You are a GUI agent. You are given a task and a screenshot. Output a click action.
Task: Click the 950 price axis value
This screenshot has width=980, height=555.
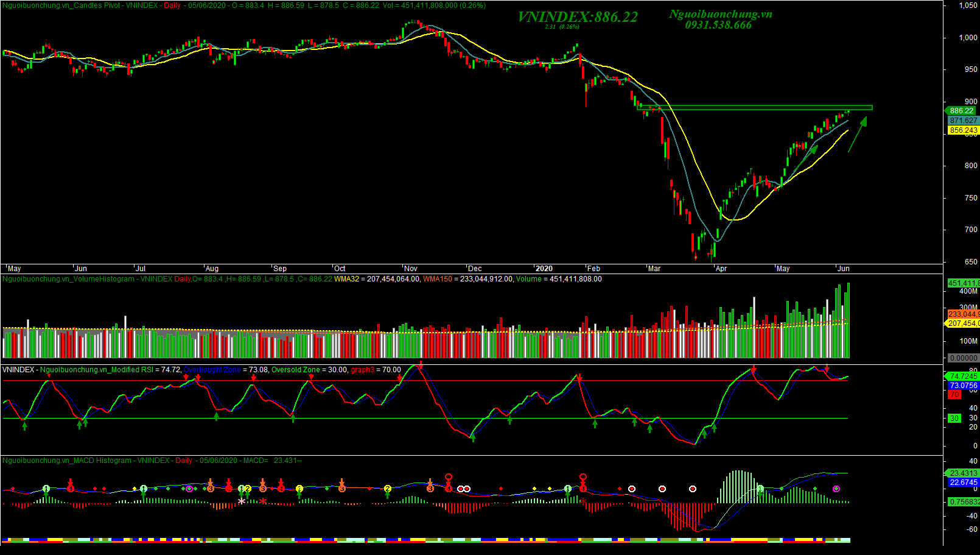point(971,69)
